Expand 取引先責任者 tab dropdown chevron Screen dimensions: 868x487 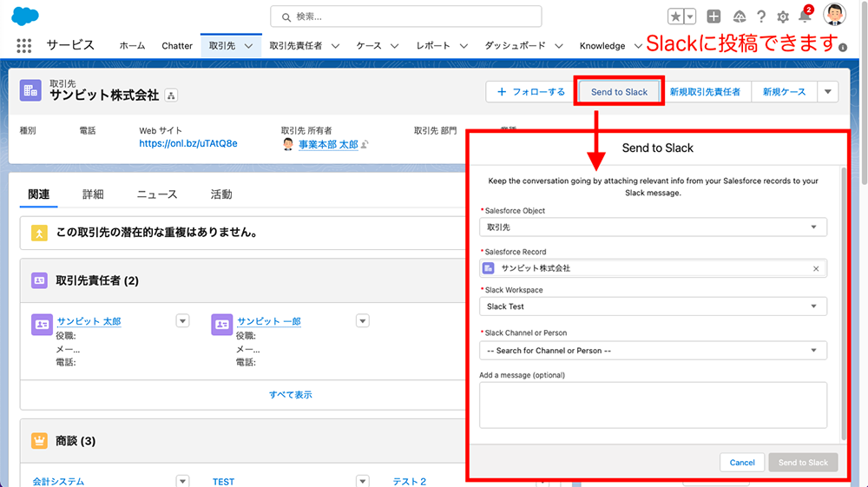pos(335,46)
